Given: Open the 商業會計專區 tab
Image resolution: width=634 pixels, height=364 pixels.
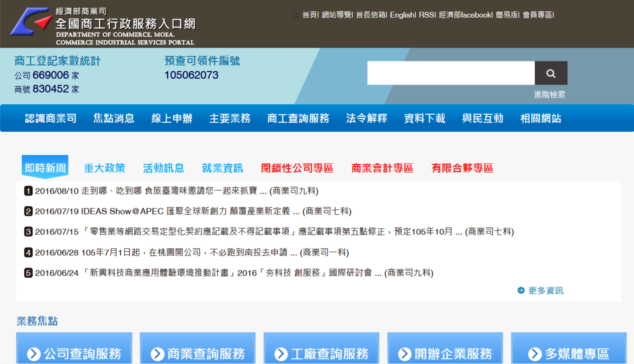Looking at the screenshot, I should click(382, 168).
